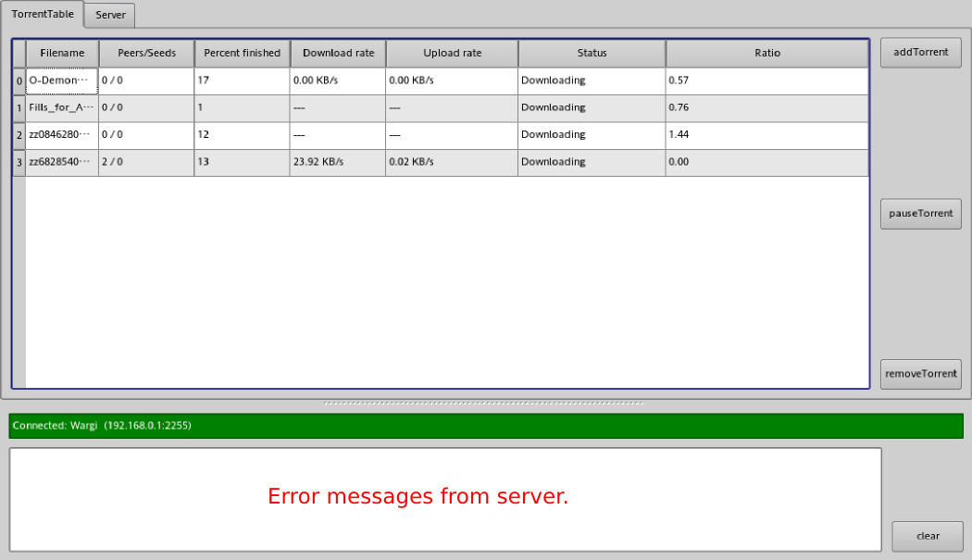
Task: Click the Status column header
Action: (x=592, y=53)
